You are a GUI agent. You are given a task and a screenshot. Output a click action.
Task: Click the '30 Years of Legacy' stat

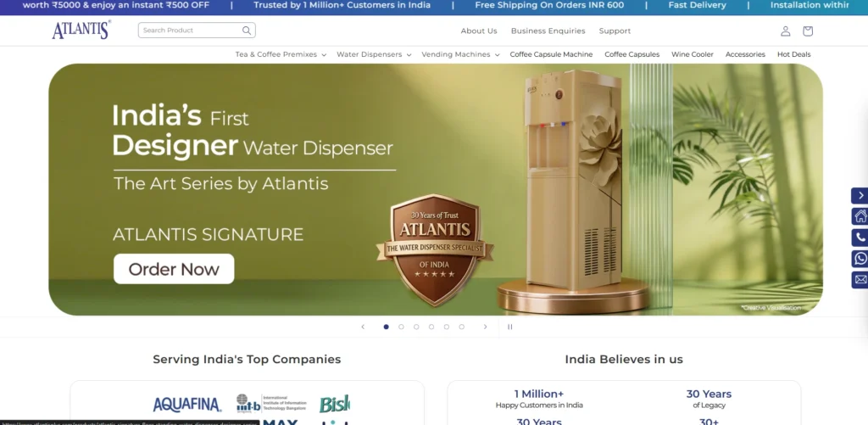click(709, 399)
